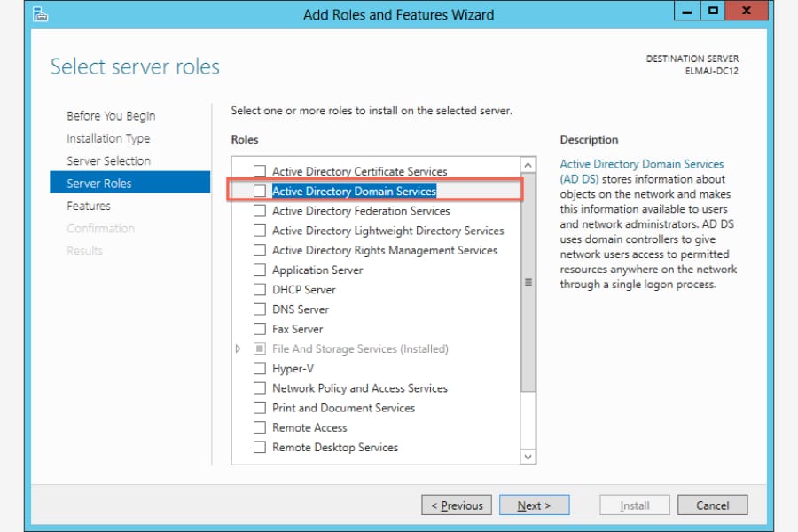The height and width of the screenshot is (532, 798).
Task: Enable the DNS Server role checkbox
Action: [x=260, y=309]
